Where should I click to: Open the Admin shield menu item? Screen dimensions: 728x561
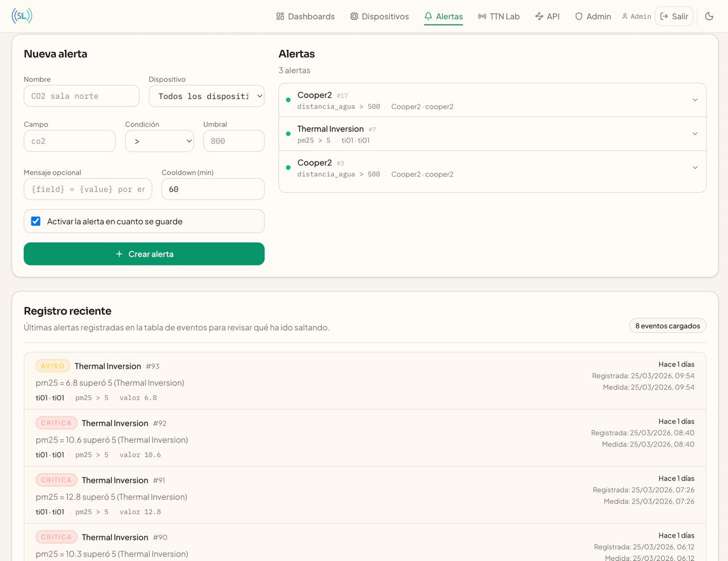593,16
